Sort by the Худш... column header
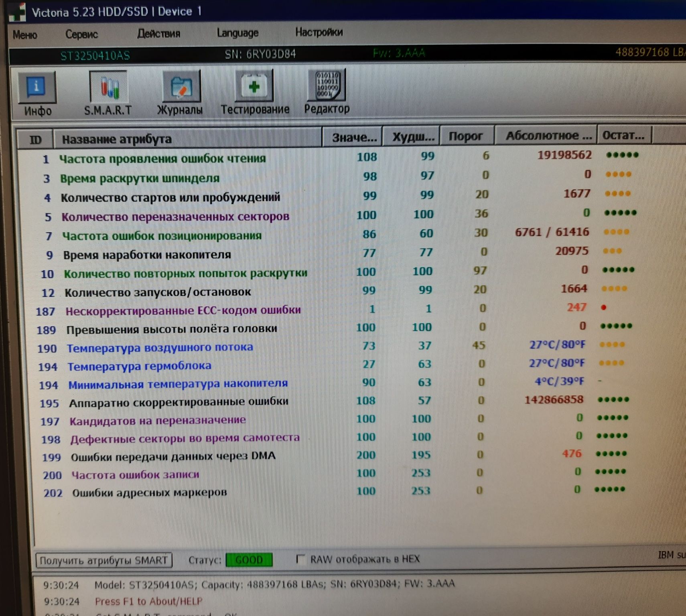 tap(412, 137)
